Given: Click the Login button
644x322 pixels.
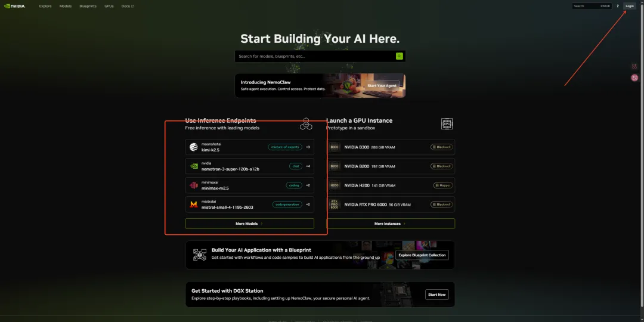Looking at the screenshot, I should pyautogui.click(x=630, y=6).
